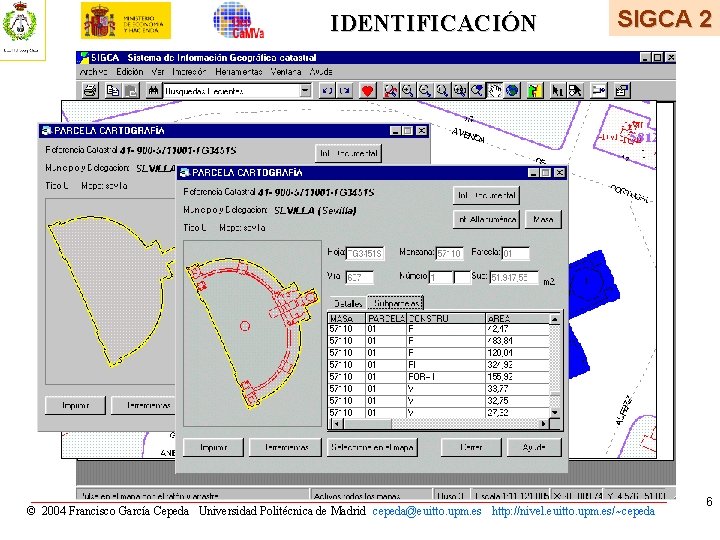Open the Ayuda menu
Screen dimensions: 720x540
[x=321, y=72]
